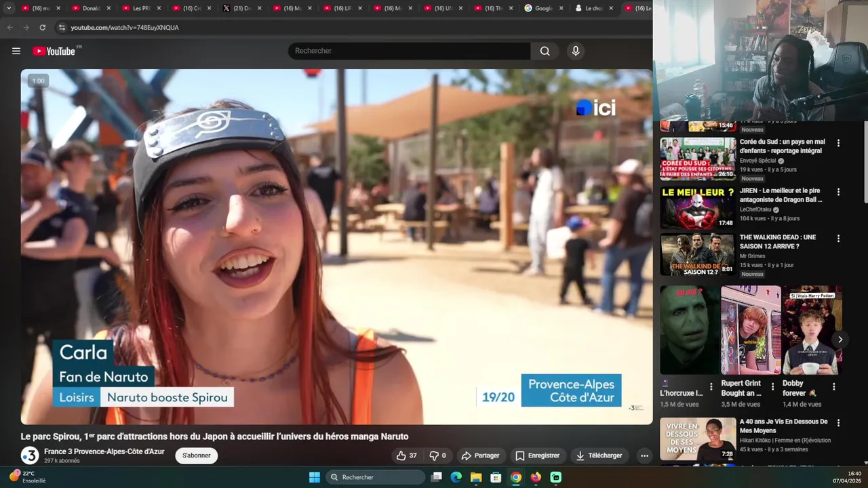The image size is (868, 488).
Task: Click '297 k abonnés' subscriber count
Action: pos(62,461)
